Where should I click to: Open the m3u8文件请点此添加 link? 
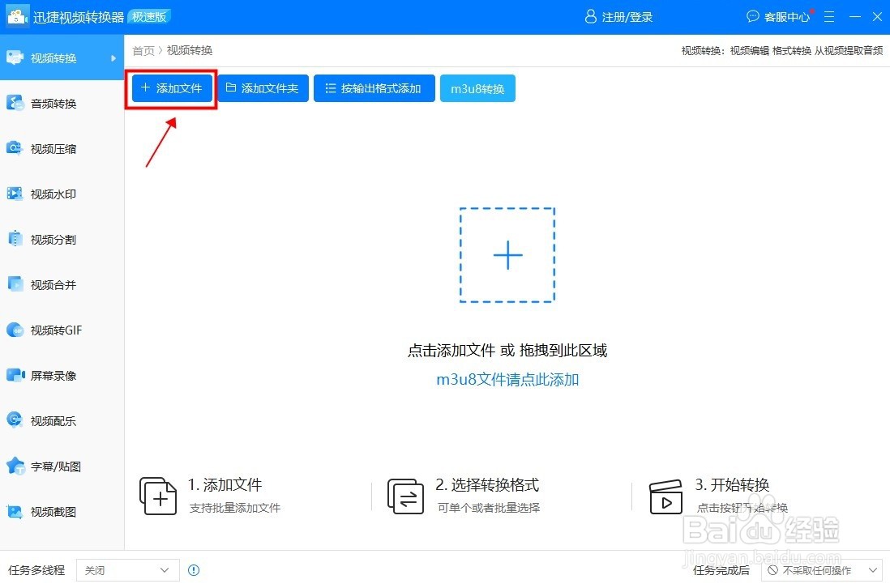pyautogui.click(x=507, y=379)
